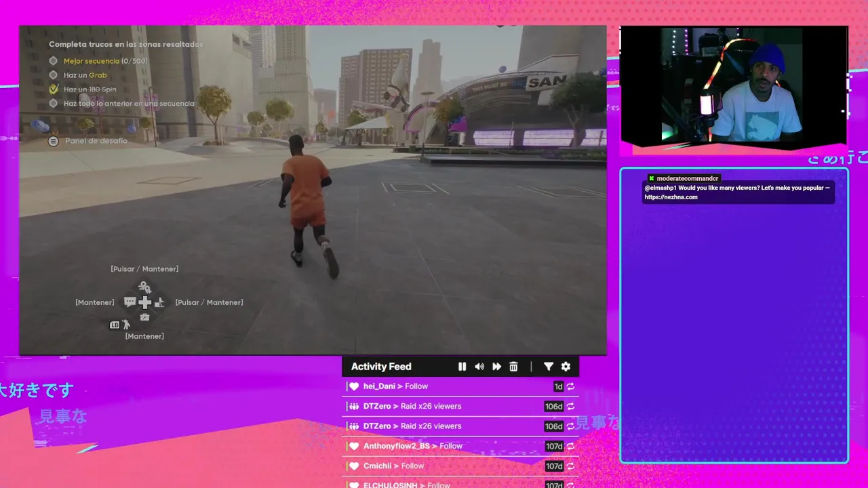Select Cmichii username in feed

pyautogui.click(x=378, y=466)
